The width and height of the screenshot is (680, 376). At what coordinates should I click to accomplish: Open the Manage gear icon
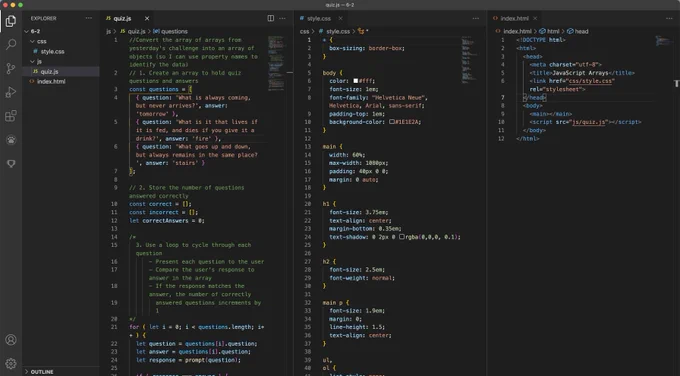(x=11, y=363)
